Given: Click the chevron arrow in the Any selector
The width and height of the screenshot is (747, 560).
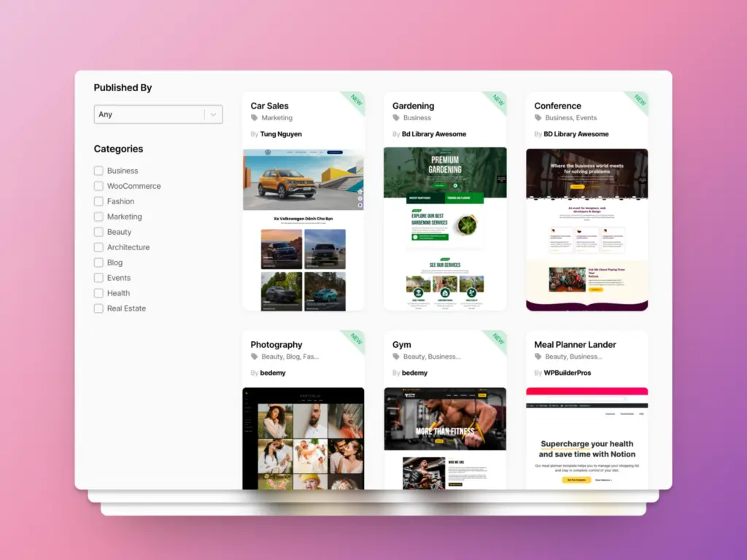Looking at the screenshot, I should 213,114.
